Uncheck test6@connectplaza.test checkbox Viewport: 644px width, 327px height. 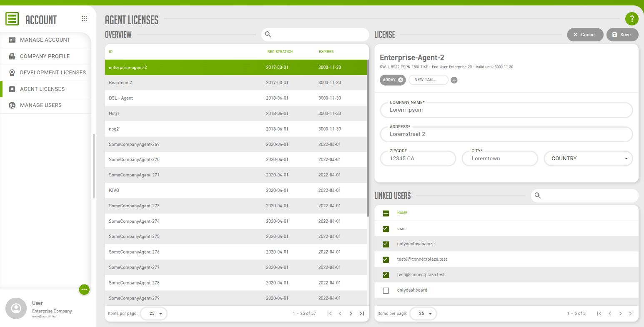(386, 259)
